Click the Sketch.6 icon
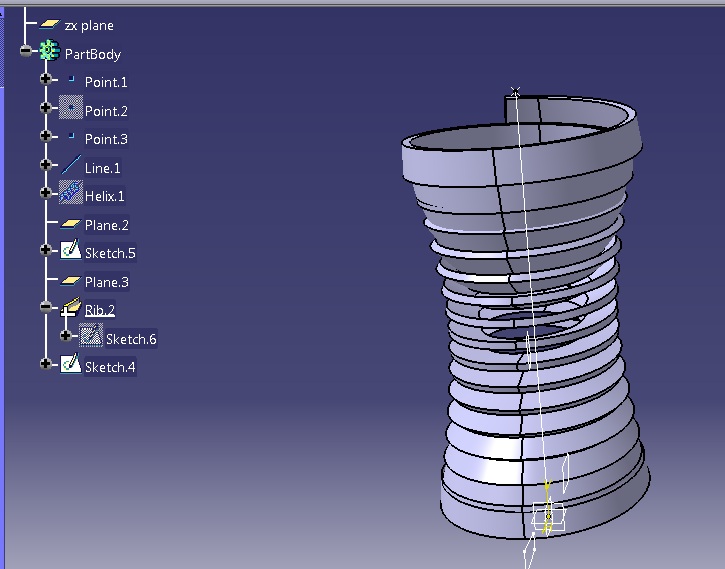The image size is (725, 569). click(x=91, y=335)
